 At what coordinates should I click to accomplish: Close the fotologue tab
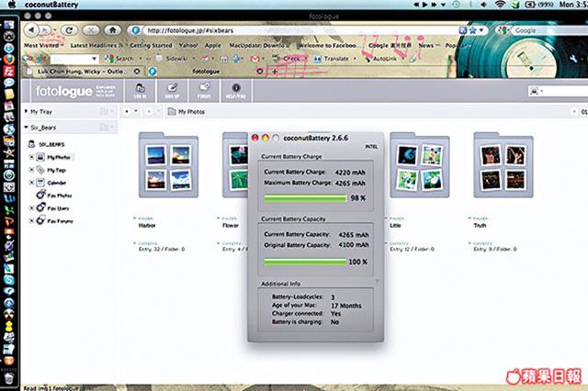tap(260, 72)
